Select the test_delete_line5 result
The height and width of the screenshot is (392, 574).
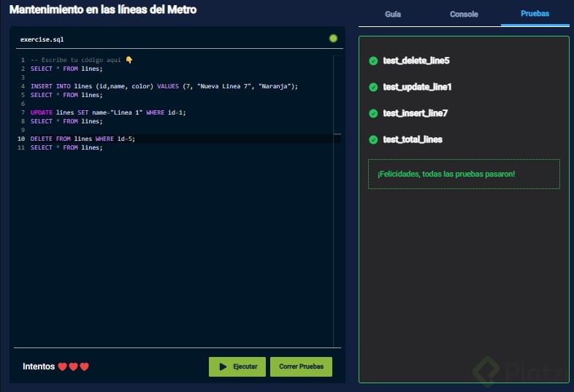416,61
